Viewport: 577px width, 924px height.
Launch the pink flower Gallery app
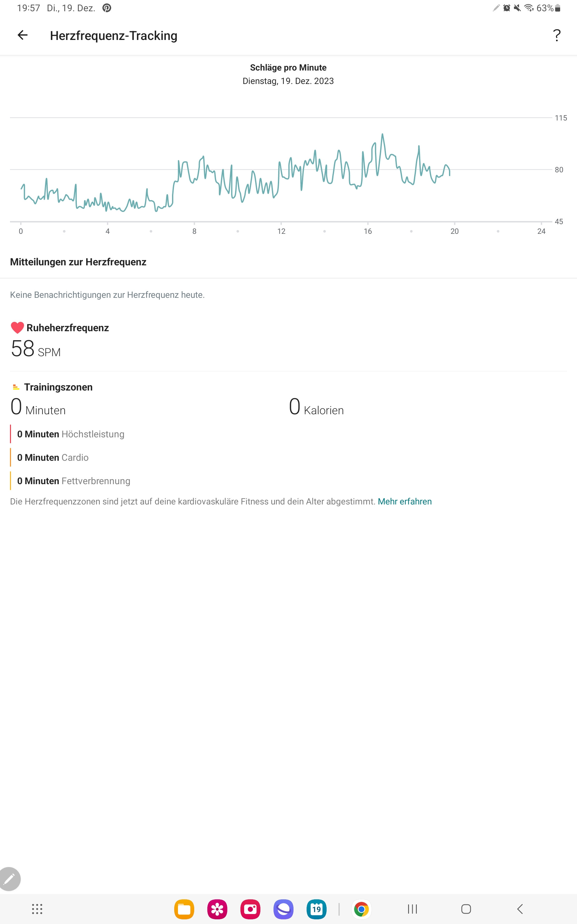pyautogui.click(x=217, y=909)
